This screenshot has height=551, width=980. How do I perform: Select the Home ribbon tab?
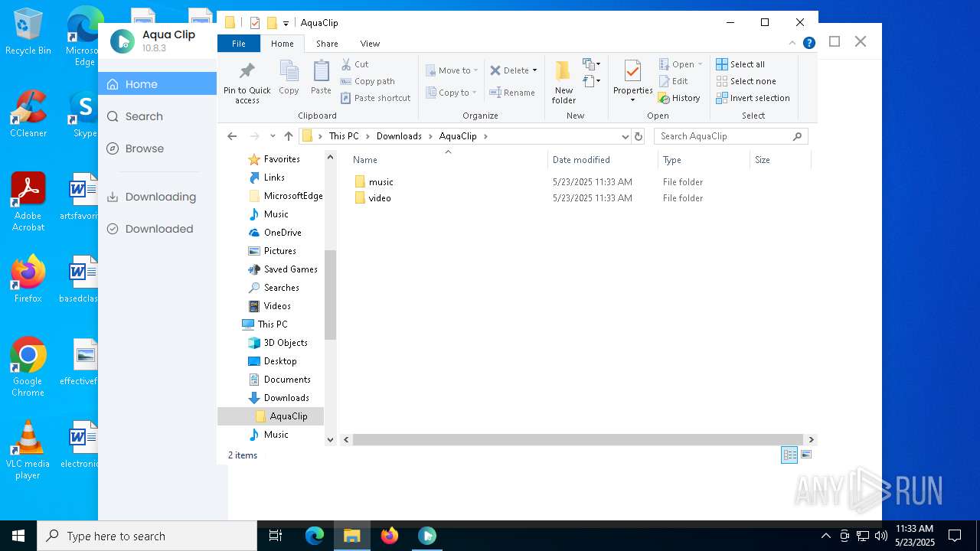(283, 44)
